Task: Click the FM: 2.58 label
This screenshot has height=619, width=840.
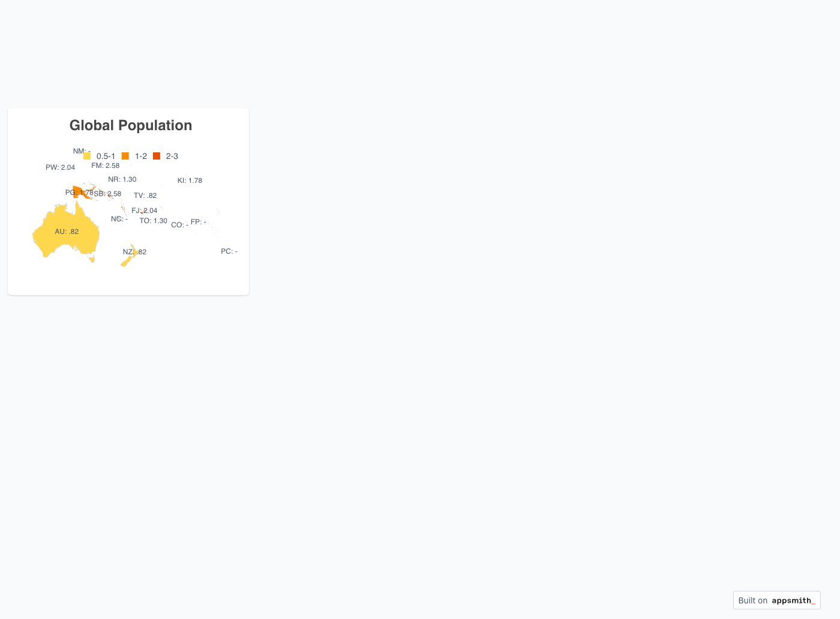Action: 106,166
